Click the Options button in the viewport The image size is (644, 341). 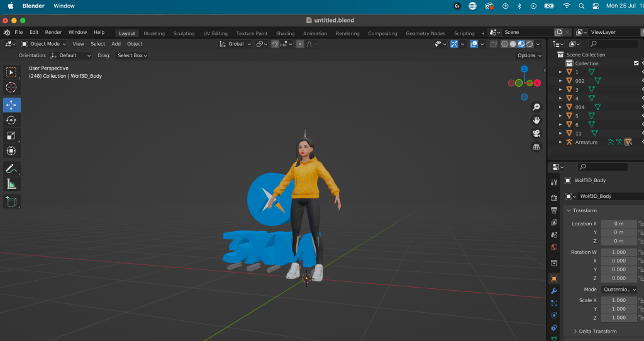(528, 55)
